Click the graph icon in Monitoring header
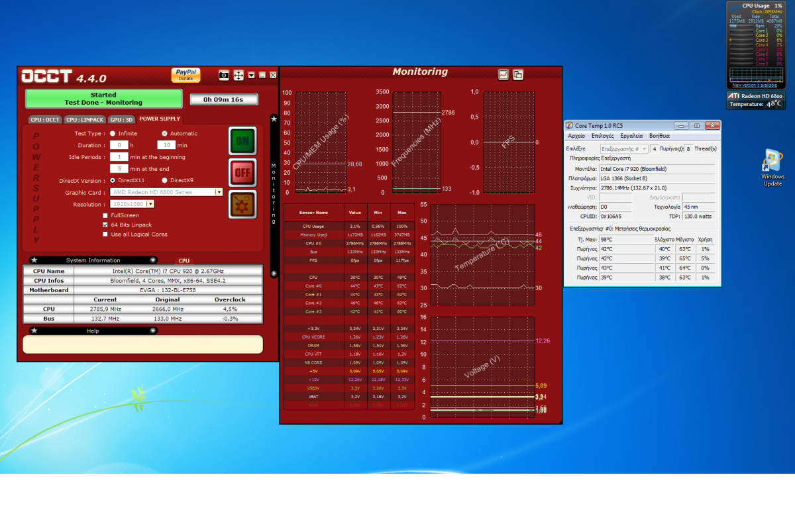 pyautogui.click(x=503, y=75)
